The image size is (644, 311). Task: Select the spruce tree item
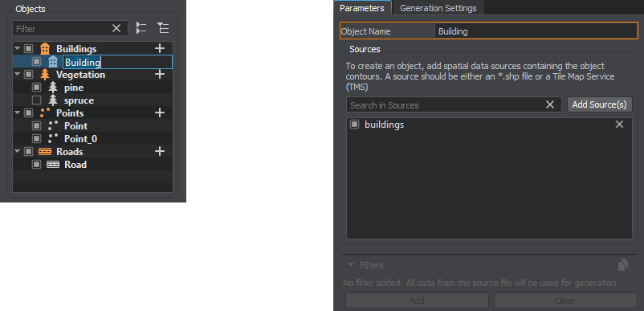[79, 100]
